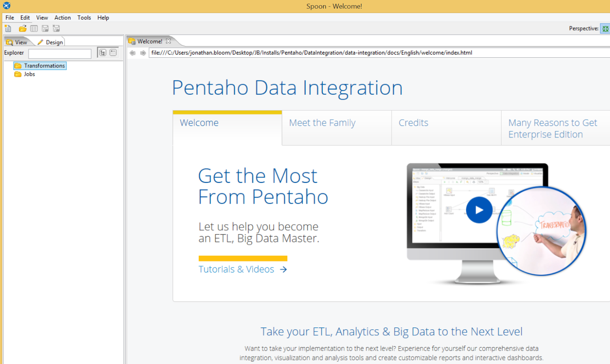
Task: Click the file URL address bar
Action: pos(379,53)
